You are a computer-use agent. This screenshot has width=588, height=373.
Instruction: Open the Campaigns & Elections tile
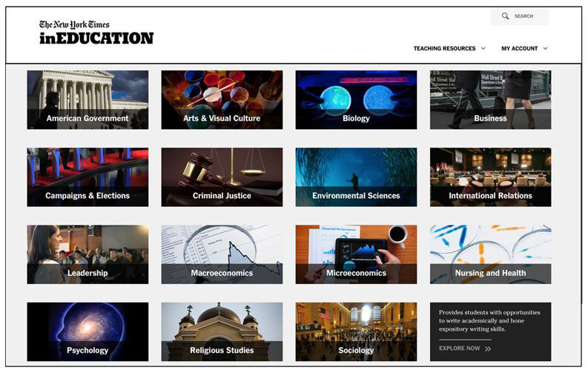click(x=87, y=177)
